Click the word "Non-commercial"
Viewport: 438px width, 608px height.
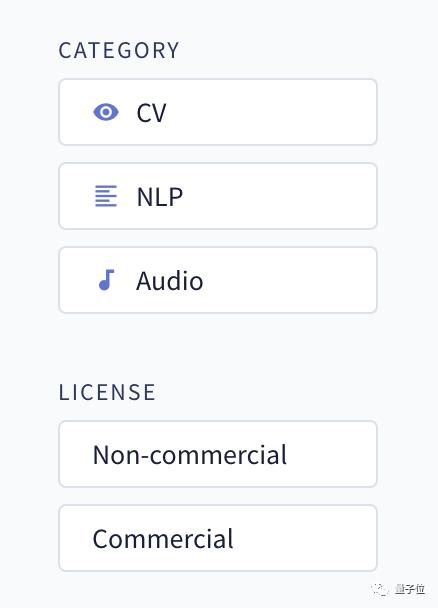190,455
